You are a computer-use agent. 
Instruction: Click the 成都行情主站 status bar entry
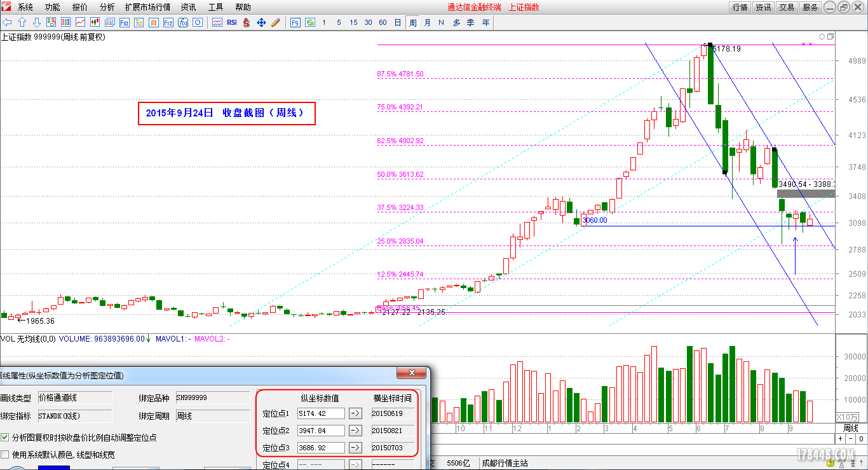pyautogui.click(x=505, y=464)
